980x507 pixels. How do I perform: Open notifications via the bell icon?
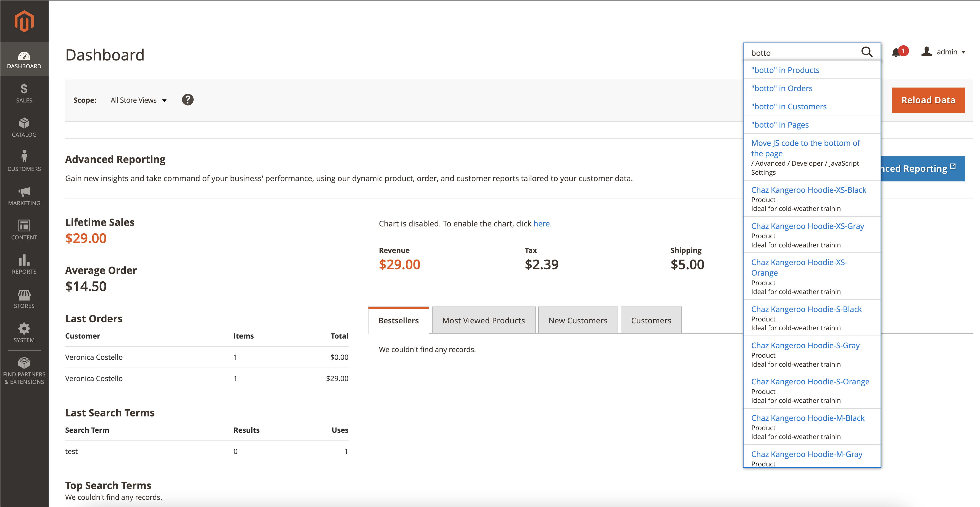click(x=896, y=52)
